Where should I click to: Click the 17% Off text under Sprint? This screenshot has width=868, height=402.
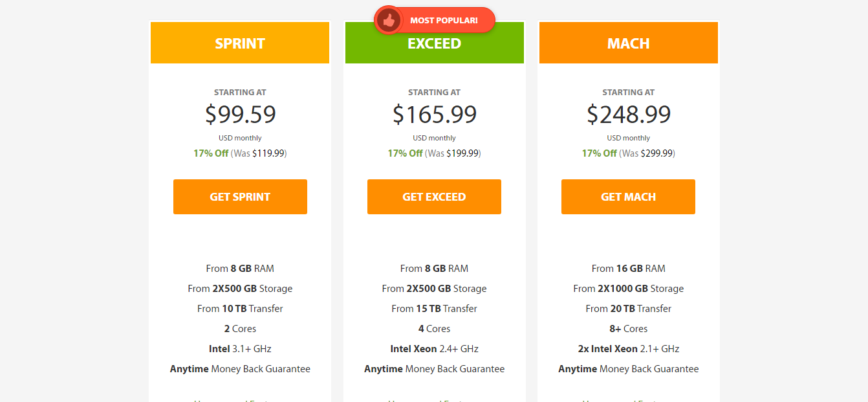point(211,153)
